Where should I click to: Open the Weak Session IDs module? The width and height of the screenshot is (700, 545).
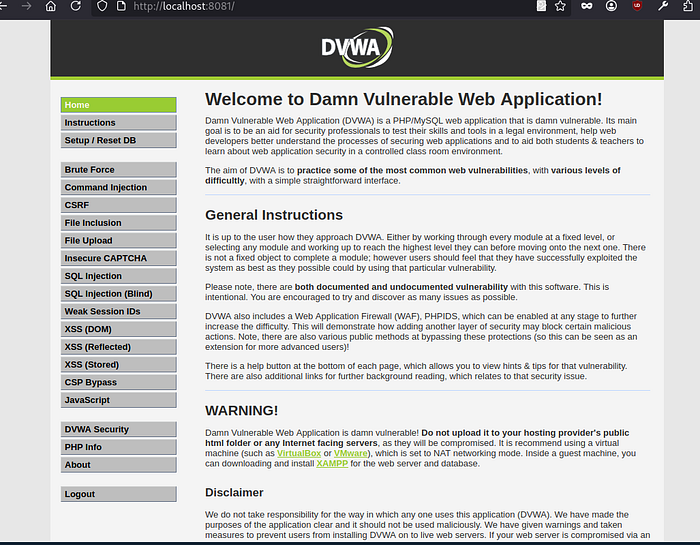pos(119,312)
